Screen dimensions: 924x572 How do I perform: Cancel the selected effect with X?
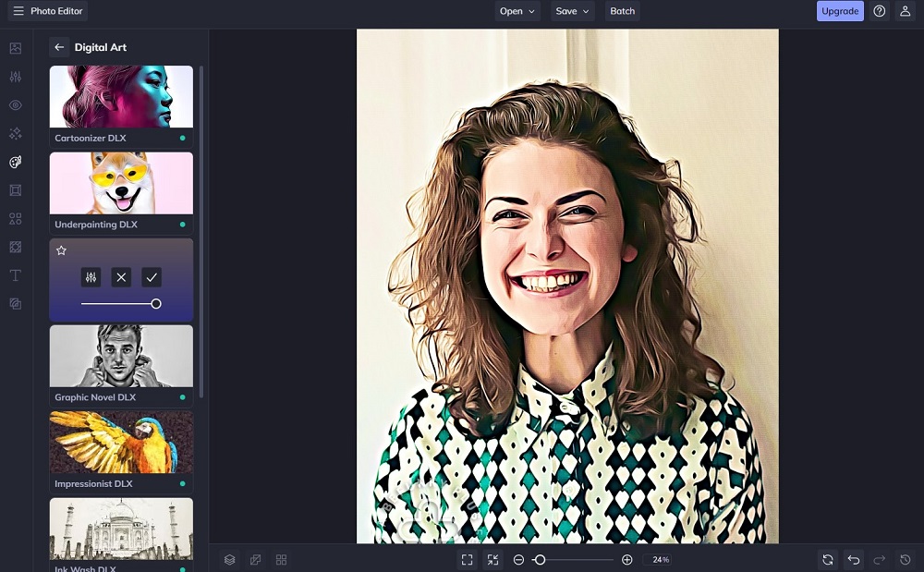tap(121, 277)
